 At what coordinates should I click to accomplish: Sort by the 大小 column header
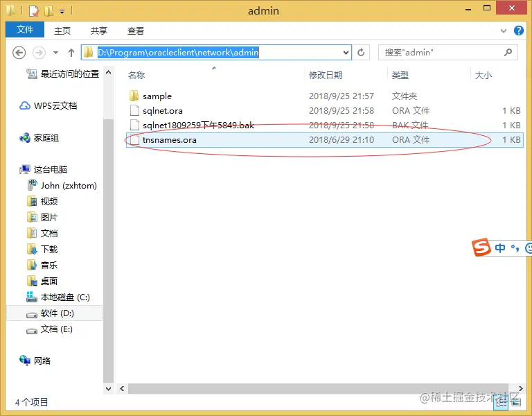pos(483,75)
